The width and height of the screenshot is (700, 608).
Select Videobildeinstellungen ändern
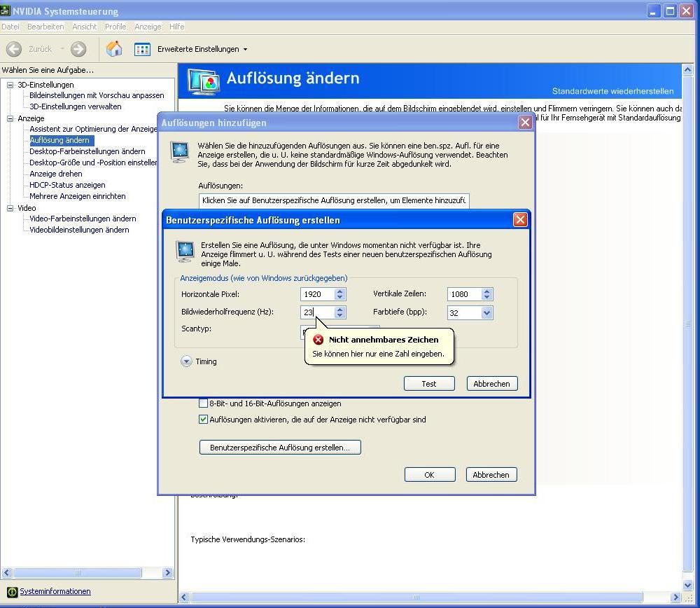(80, 230)
